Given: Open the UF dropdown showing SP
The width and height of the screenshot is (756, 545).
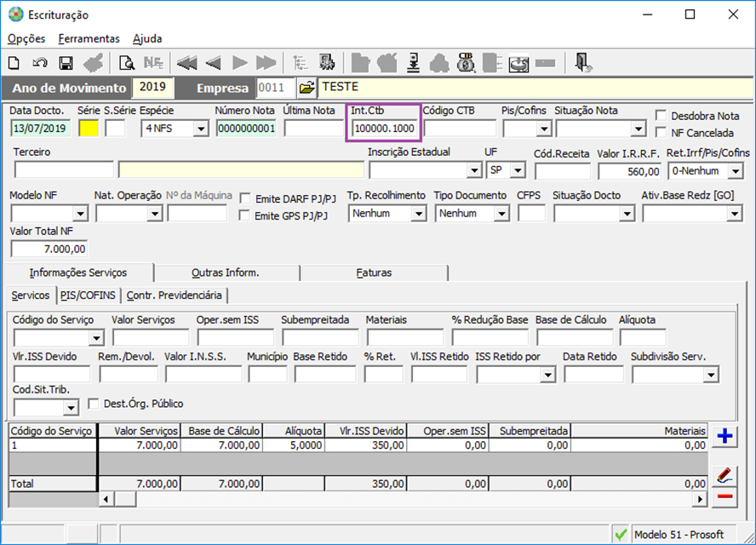Looking at the screenshot, I should pos(518,170).
